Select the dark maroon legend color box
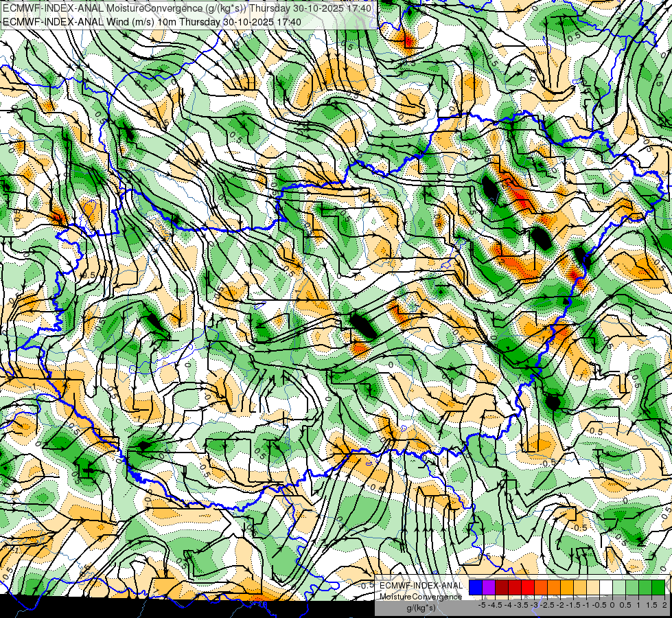Viewport: 672px width, 618px height. (x=502, y=587)
